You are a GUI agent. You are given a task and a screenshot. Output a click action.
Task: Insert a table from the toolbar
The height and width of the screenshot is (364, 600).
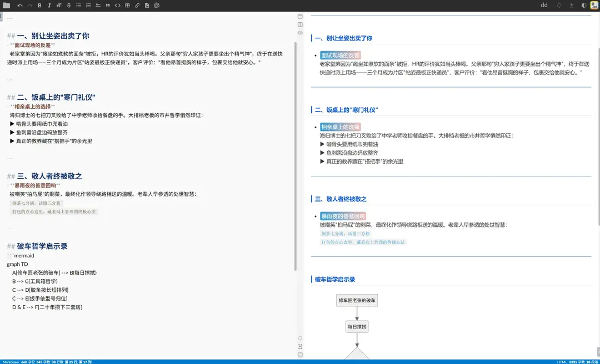click(127, 5)
